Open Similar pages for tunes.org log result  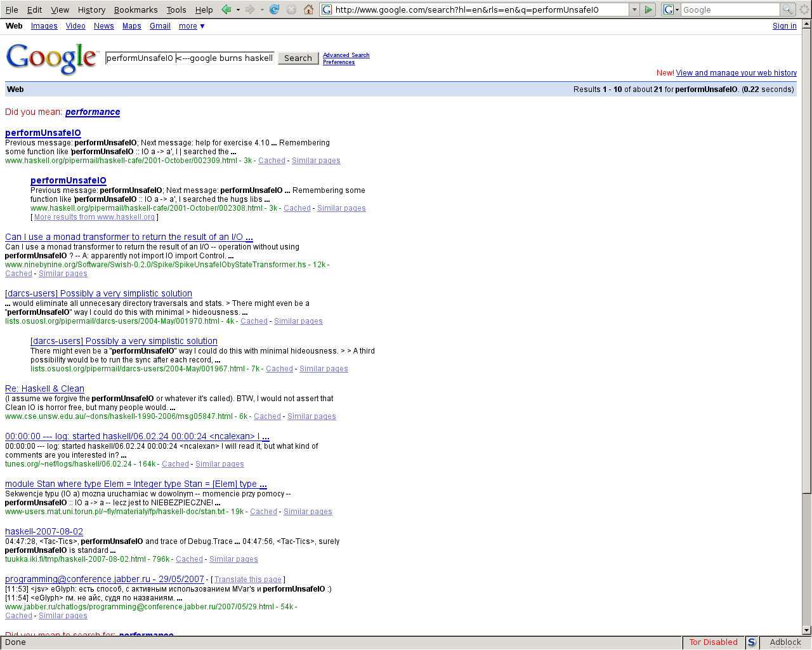(219, 464)
